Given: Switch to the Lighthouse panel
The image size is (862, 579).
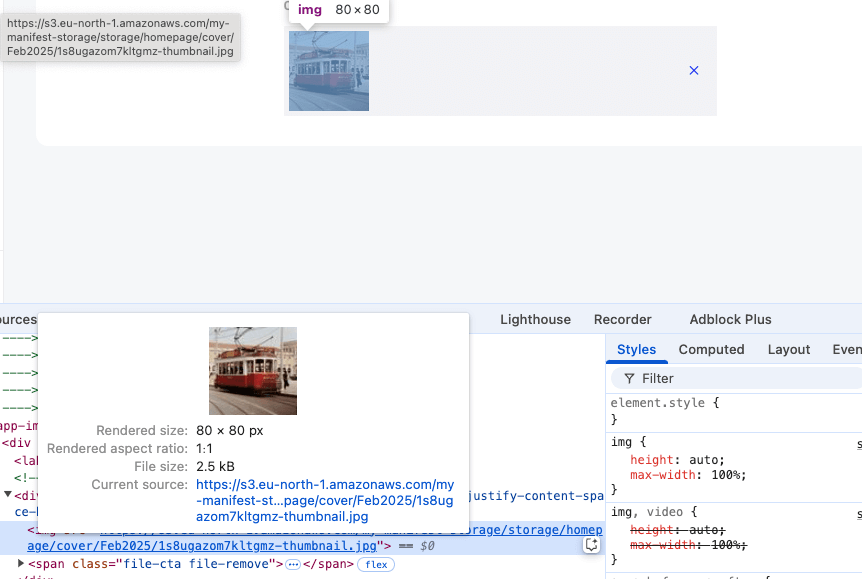Looking at the screenshot, I should [535, 319].
